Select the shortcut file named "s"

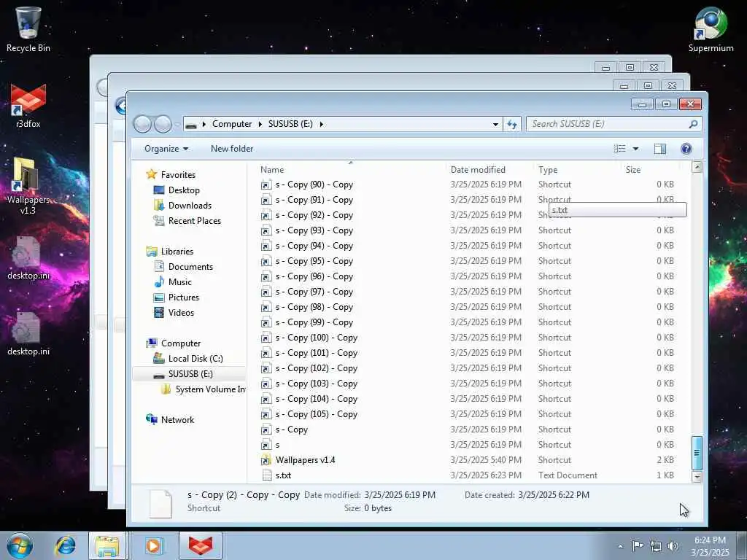277,445
